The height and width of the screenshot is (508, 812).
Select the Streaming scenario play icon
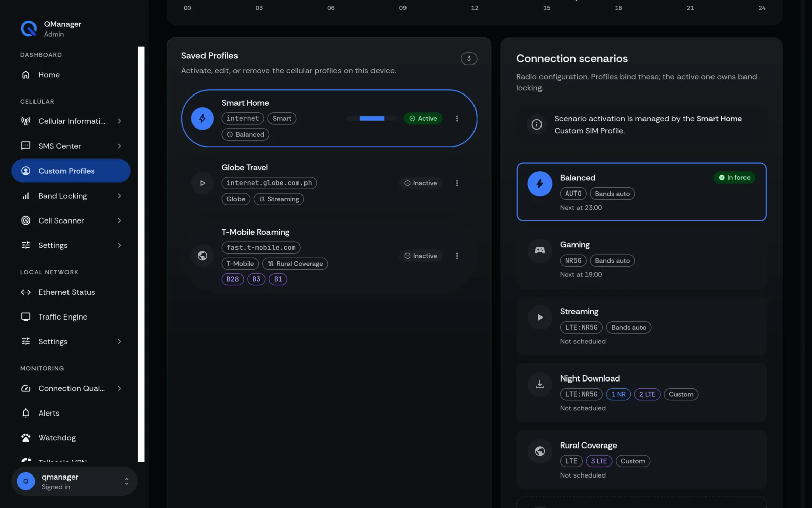[x=539, y=317]
